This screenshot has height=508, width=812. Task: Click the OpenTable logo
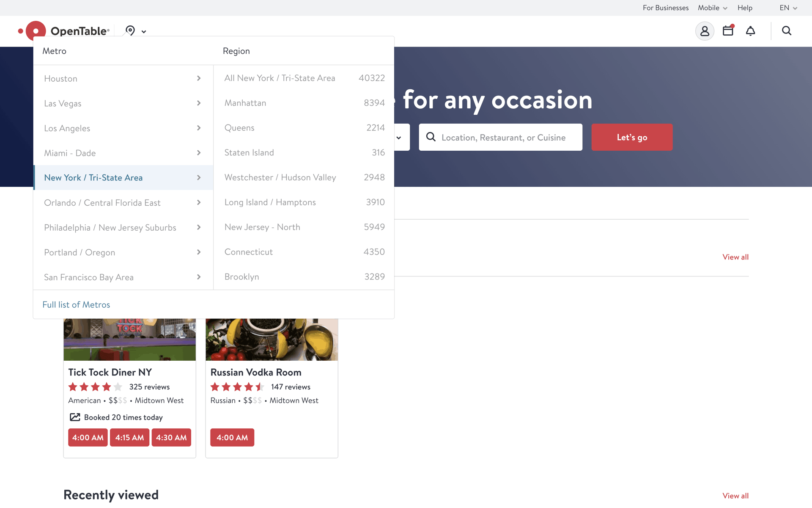(x=64, y=31)
